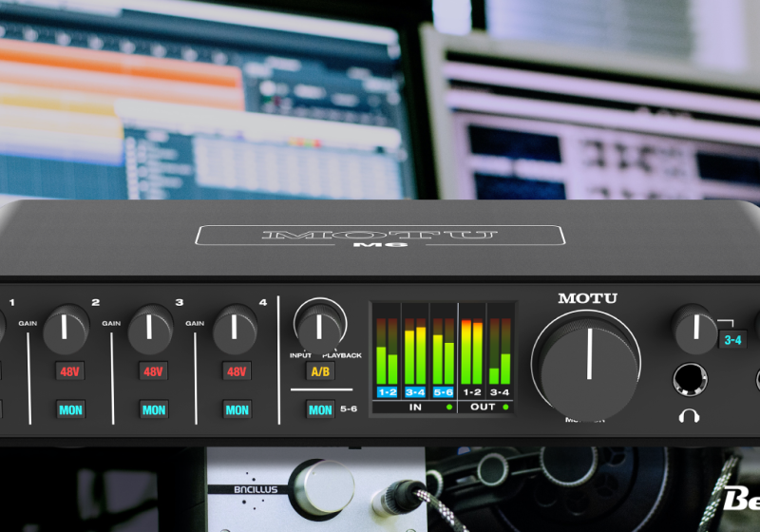Click the blue IN 1-2 meter label
The width and height of the screenshot is (760, 532).
click(x=388, y=392)
